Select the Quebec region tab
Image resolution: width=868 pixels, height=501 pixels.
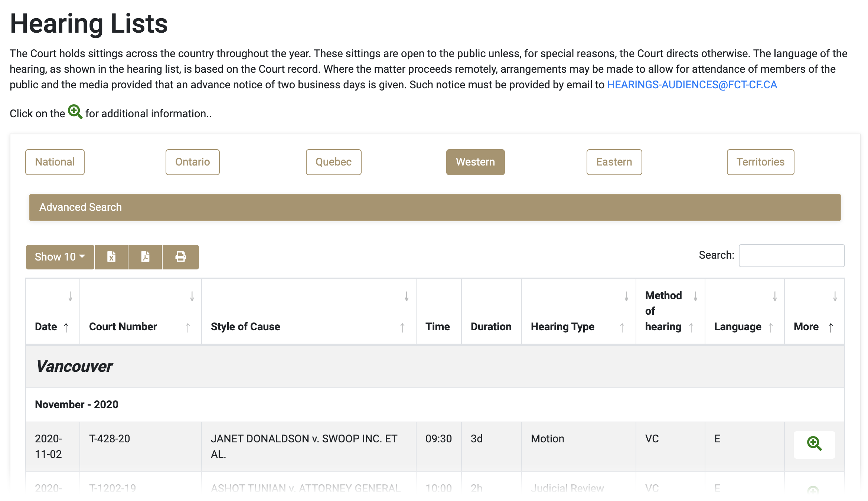tap(333, 162)
